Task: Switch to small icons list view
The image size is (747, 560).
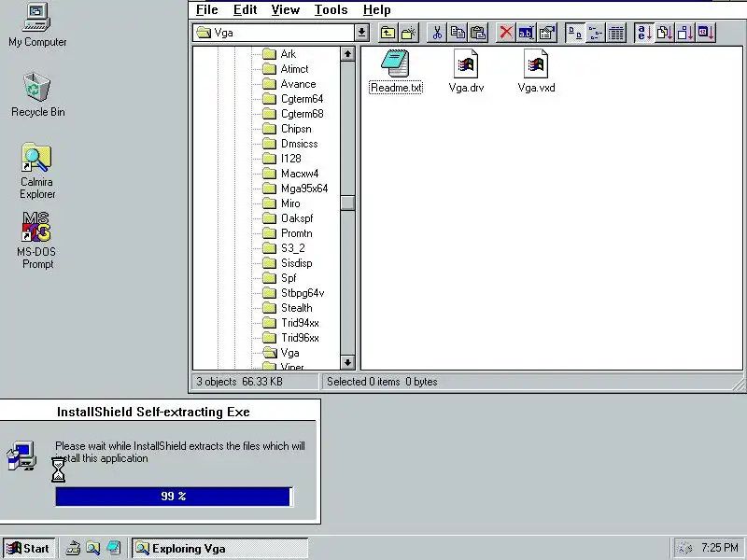Action: click(x=596, y=33)
